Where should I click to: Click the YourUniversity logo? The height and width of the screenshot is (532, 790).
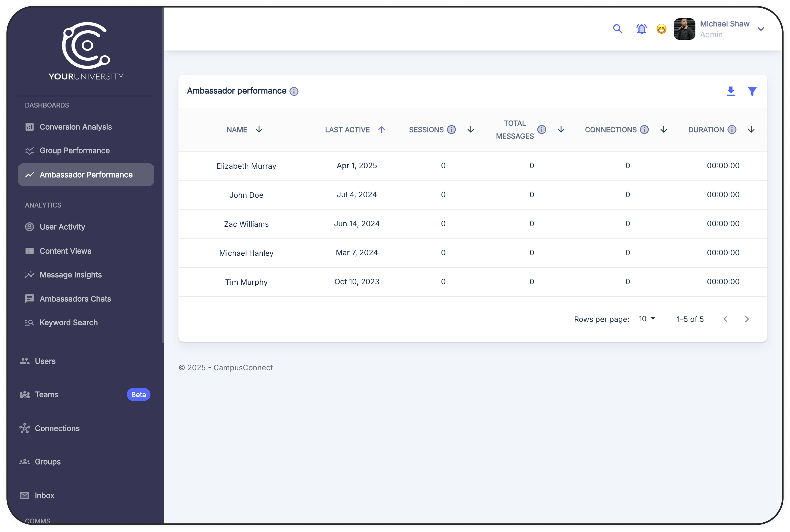click(86, 51)
